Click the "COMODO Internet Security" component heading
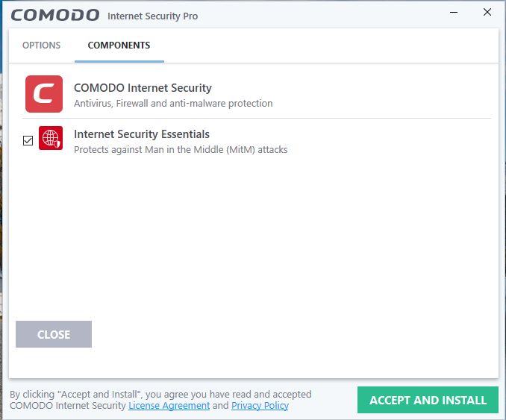 [x=143, y=88]
